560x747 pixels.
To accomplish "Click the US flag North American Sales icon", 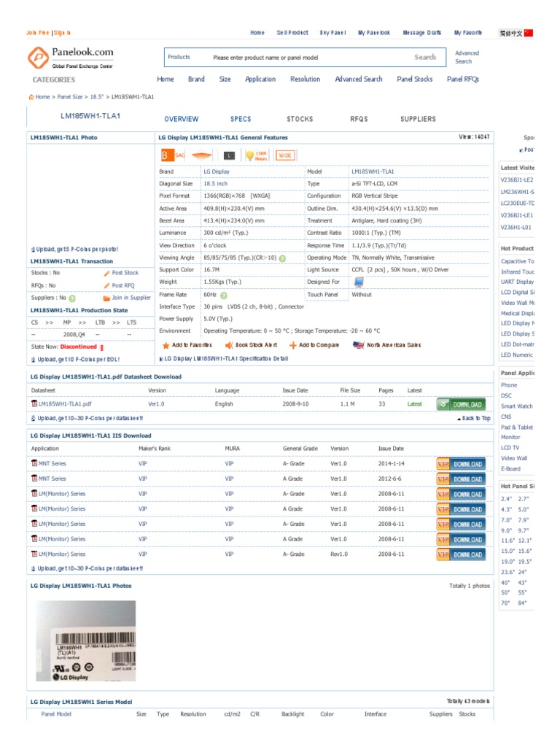I will (x=358, y=345).
